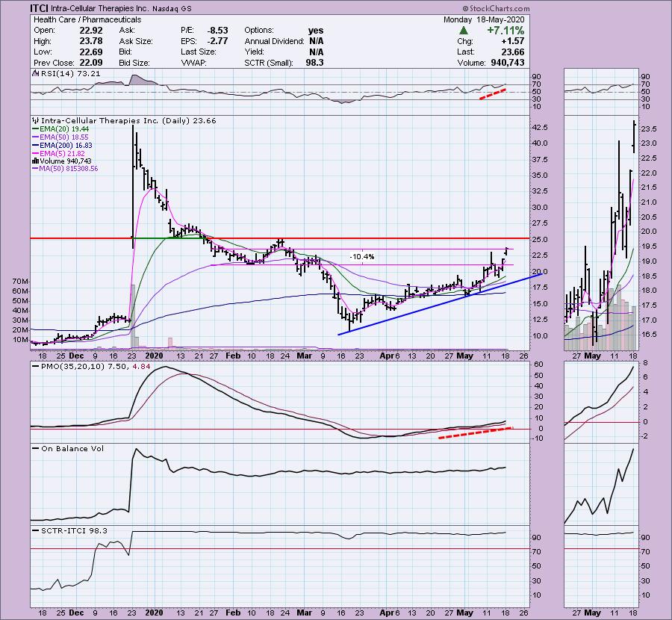Click the SCTR-ITCI 98.3 indicator label
The image size is (672, 620).
[x=70, y=531]
